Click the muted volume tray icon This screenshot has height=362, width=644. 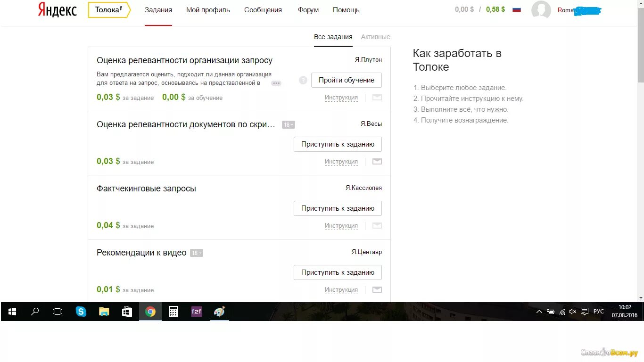pos(573,312)
